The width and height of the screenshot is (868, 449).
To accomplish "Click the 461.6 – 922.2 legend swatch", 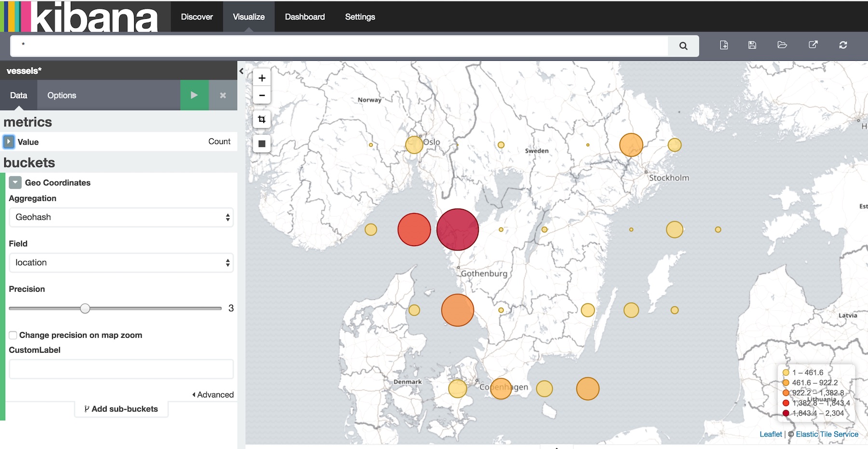I will (x=786, y=383).
